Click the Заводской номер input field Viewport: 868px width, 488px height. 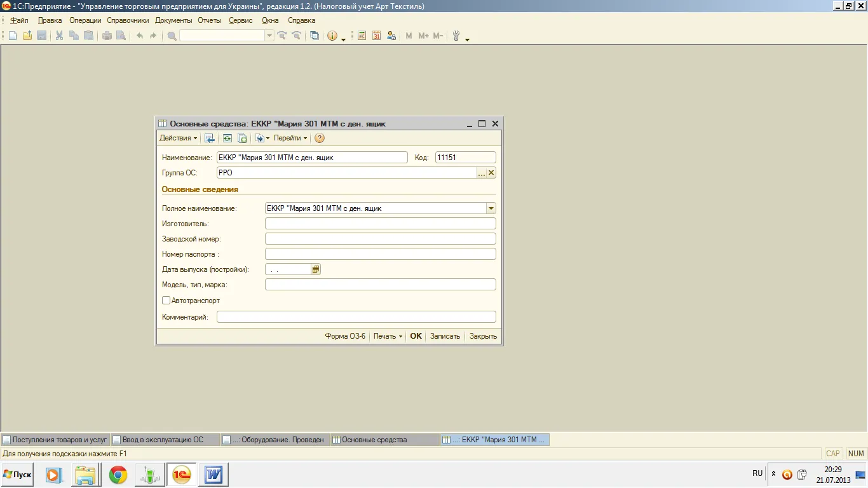(380, 239)
